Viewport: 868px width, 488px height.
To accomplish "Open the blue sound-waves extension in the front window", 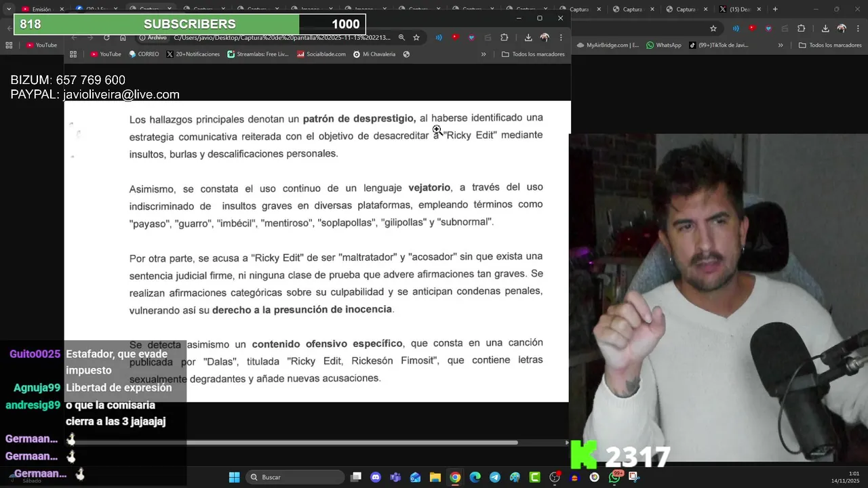I will 439,38.
